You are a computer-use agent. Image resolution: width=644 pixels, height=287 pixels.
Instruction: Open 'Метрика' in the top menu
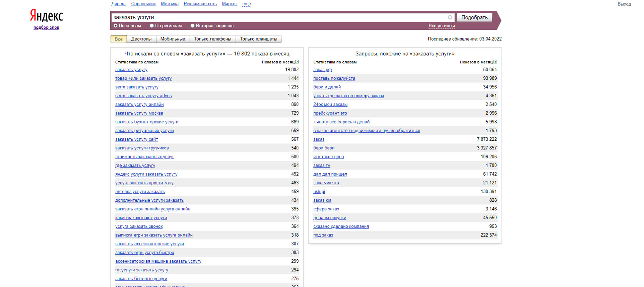[x=169, y=4]
